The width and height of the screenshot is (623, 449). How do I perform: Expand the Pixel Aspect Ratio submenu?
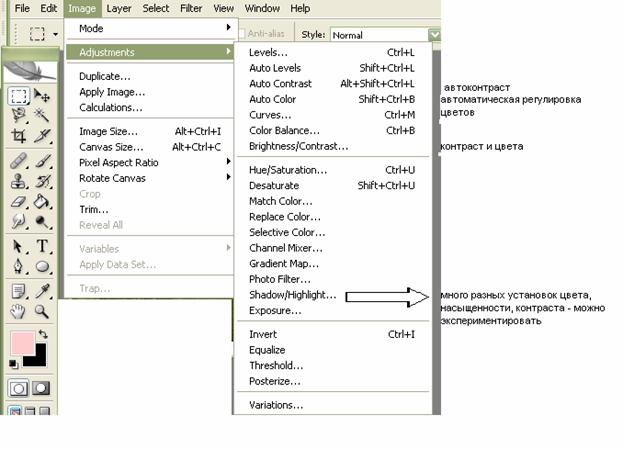[x=149, y=163]
